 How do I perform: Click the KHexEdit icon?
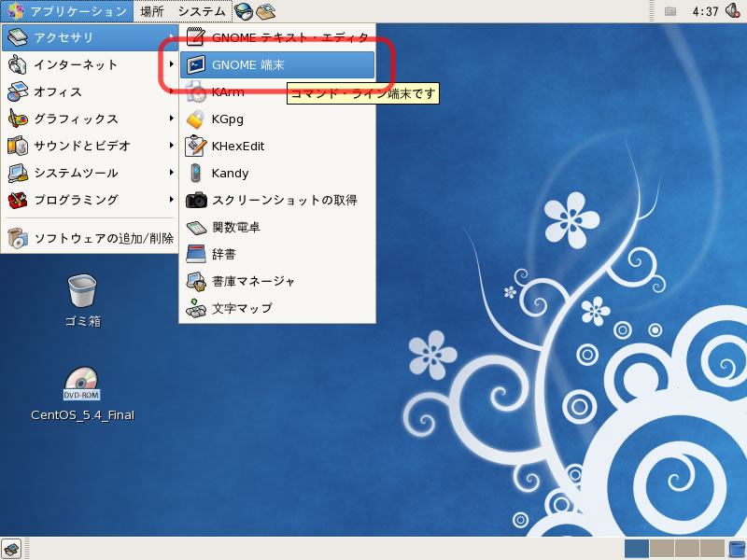[x=195, y=146]
